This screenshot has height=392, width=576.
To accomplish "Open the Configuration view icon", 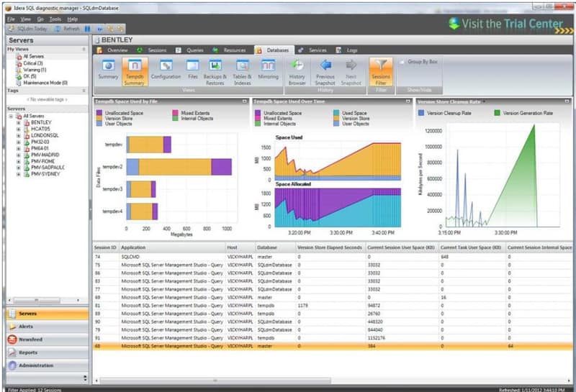I will point(166,70).
